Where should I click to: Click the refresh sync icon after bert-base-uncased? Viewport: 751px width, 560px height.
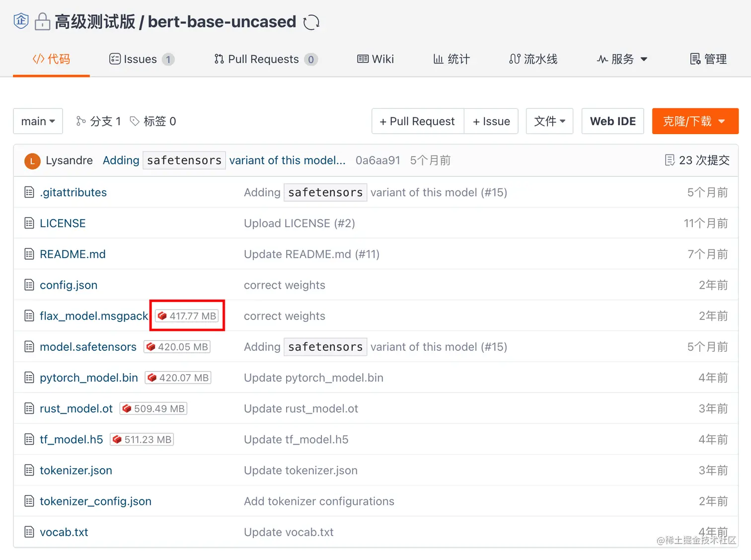(x=311, y=22)
